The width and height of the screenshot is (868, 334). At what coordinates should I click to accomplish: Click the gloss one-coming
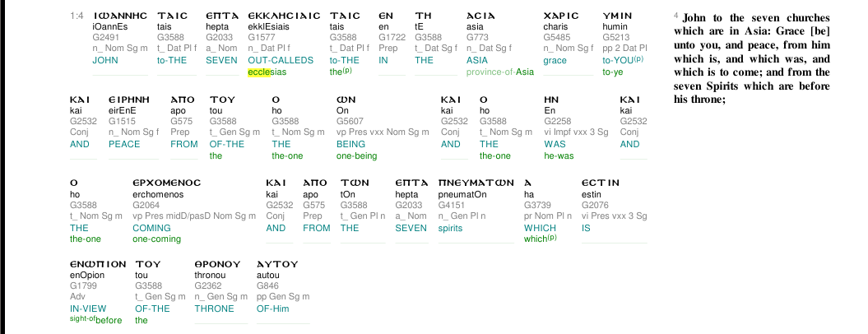(x=156, y=239)
